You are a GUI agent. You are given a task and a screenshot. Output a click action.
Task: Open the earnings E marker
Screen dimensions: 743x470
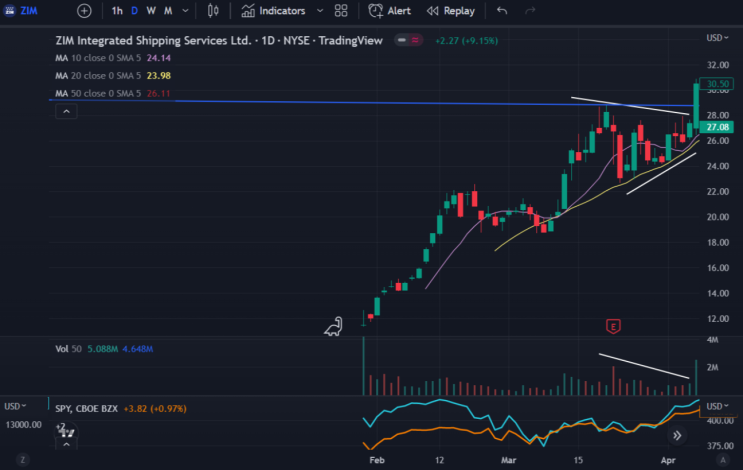click(x=613, y=326)
